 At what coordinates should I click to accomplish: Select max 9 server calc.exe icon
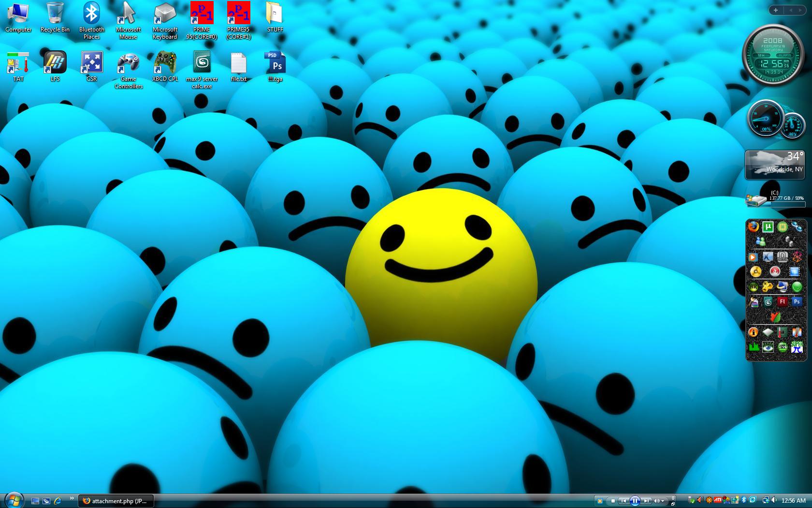pyautogui.click(x=202, y=70)
